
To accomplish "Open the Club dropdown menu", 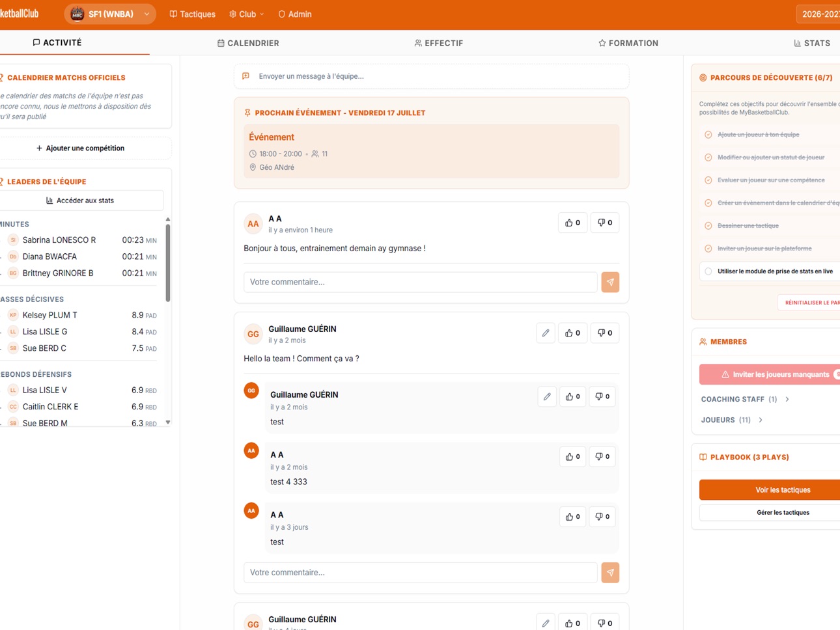I will 247,14.
